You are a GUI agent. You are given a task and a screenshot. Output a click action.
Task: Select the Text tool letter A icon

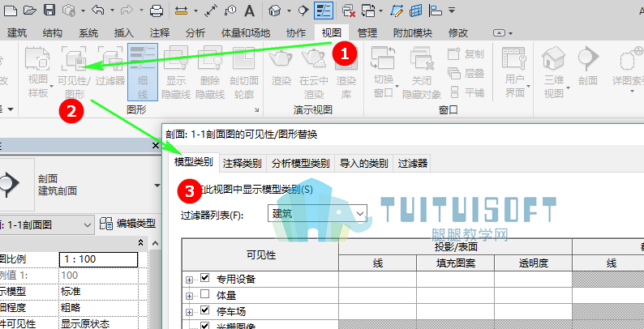pyautogui.click(x=250, y=11)
